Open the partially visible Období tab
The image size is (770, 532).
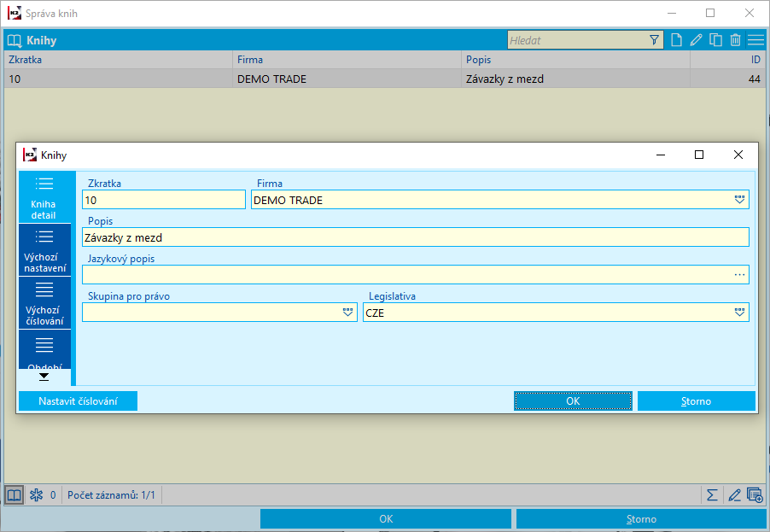coord(44,349)
